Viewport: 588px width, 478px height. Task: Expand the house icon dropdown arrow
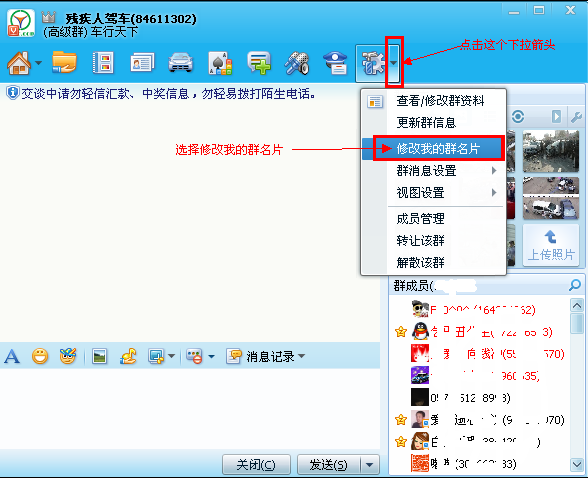point(38,63)
